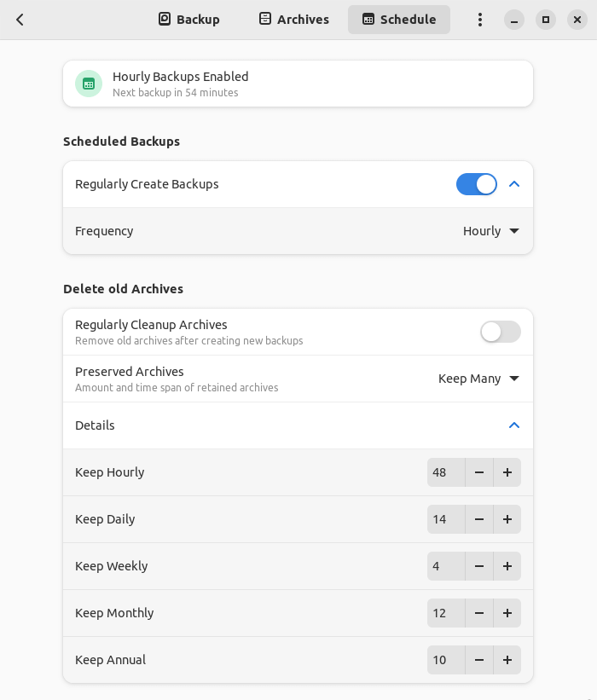This screenshot has height=700, width=597.
Task: Open Preserved Archives Keep Many dropdown
Action: click(x=478, y=379)
